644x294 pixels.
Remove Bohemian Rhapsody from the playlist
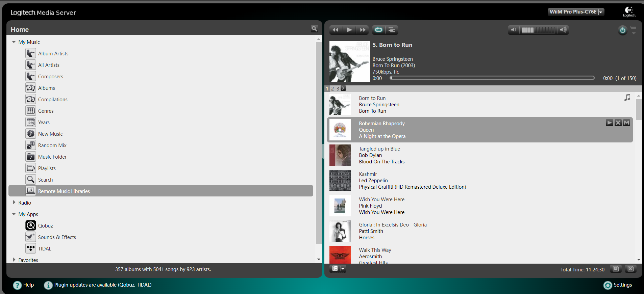[x=618, y=123]
